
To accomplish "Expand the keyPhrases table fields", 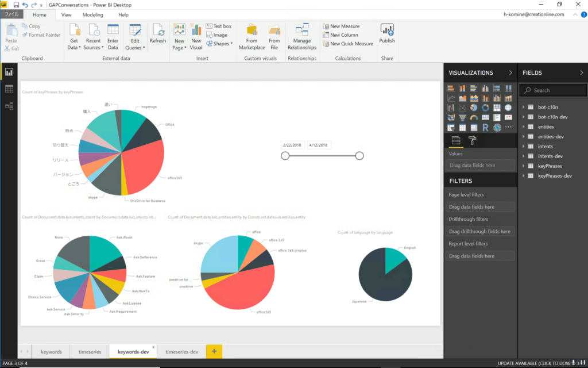I will 524,166.
